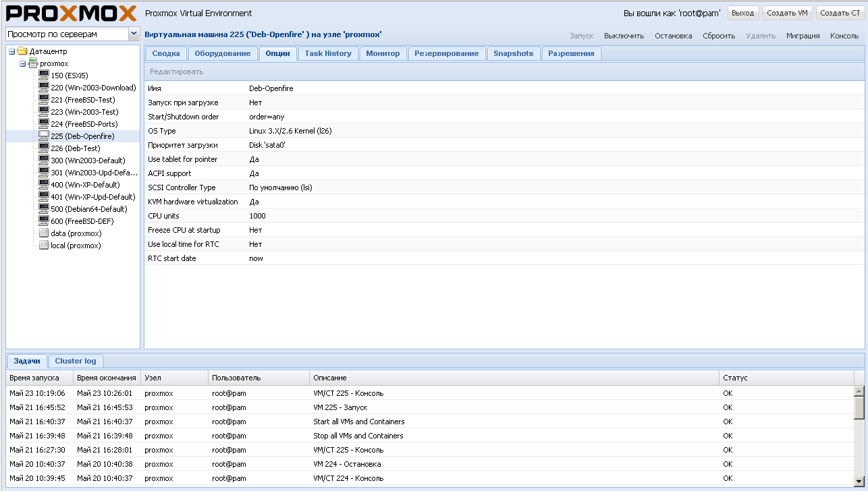Viewport: 868px width, 491px height.
Task: Open the Консоль console button
Action: tap(844, 36)
